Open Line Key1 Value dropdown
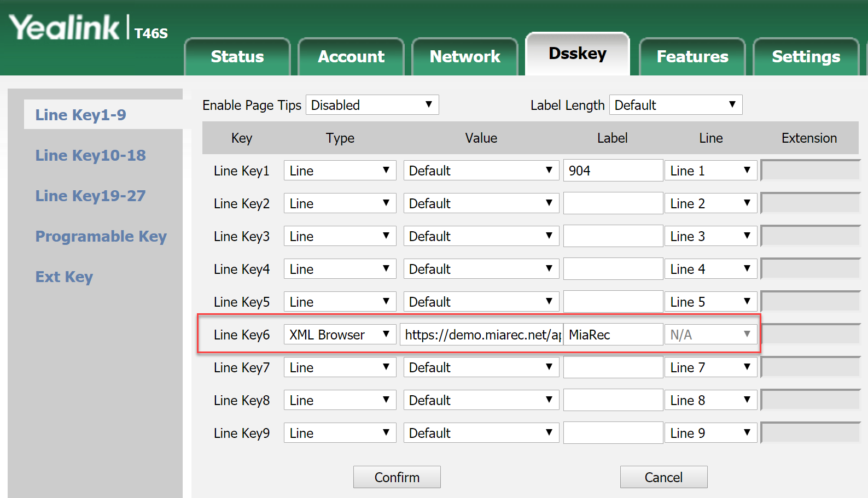This screenshot has width=868, height=498. [x=481, y=171]
